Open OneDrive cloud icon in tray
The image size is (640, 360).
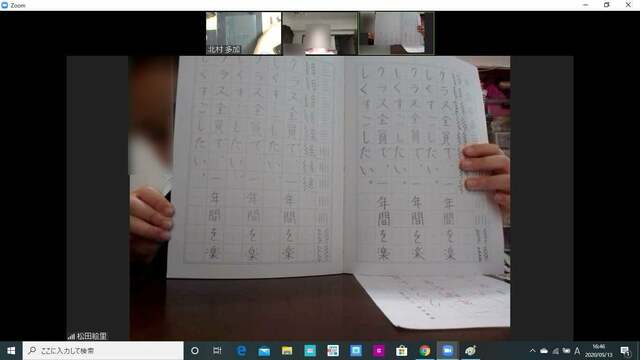[x=544, y=351]
